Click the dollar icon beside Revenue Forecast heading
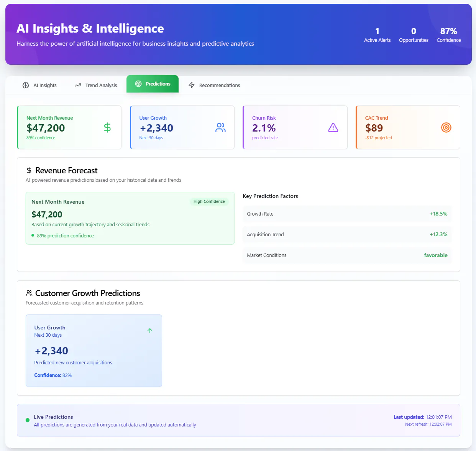Screen dimensions: 476x451 pos(29,170)
